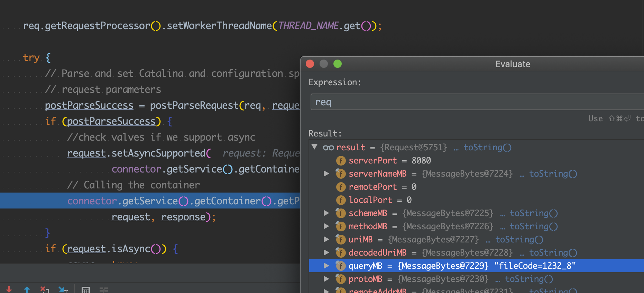This screenshot has width=644, height=293.
Task: Click the Result: label in Evaluate dialog
Action: tap(325, 134)
